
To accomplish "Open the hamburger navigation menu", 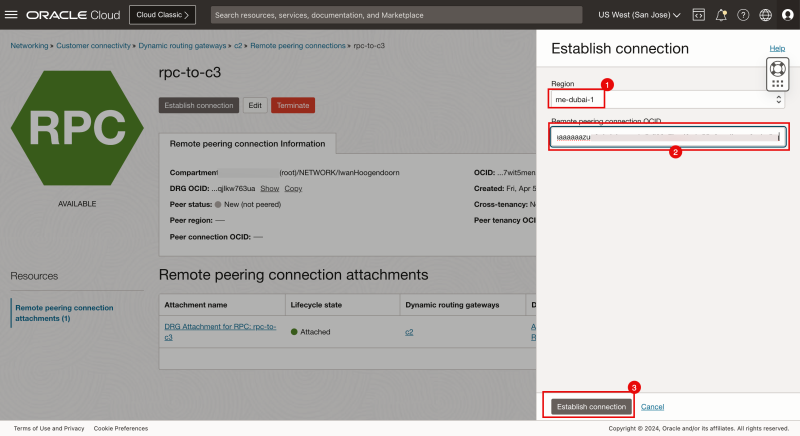I will (x=12, y=15).
